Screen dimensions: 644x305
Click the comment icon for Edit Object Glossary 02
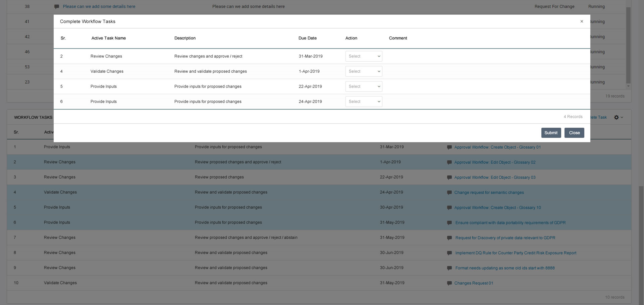(x=449, y=162)
